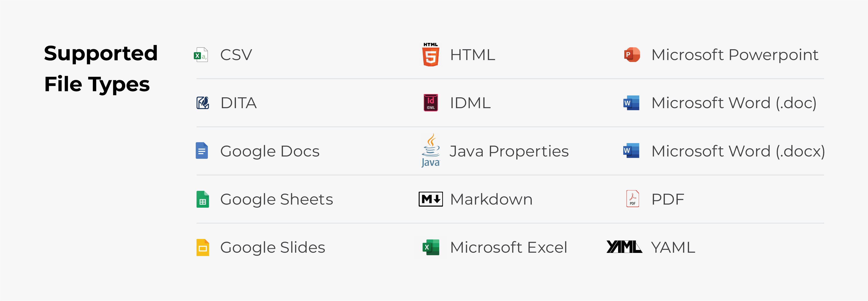
Task: Click the Microsoft Powerpoint icon
Action: 631,55
